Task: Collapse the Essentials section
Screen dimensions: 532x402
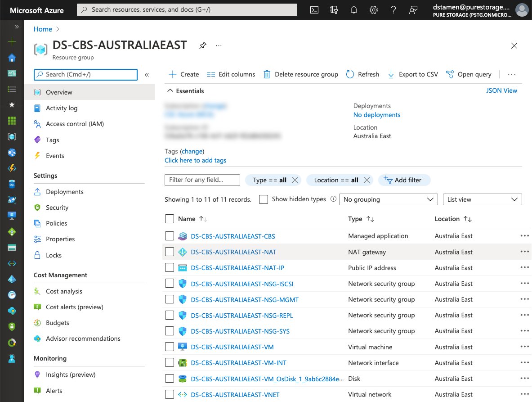Action: click(x=186, y=91)
